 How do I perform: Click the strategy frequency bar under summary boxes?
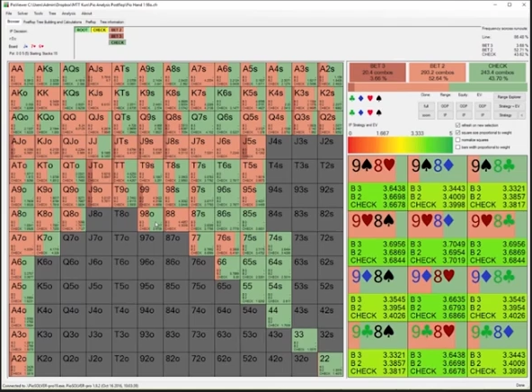[x=438, y=87]
